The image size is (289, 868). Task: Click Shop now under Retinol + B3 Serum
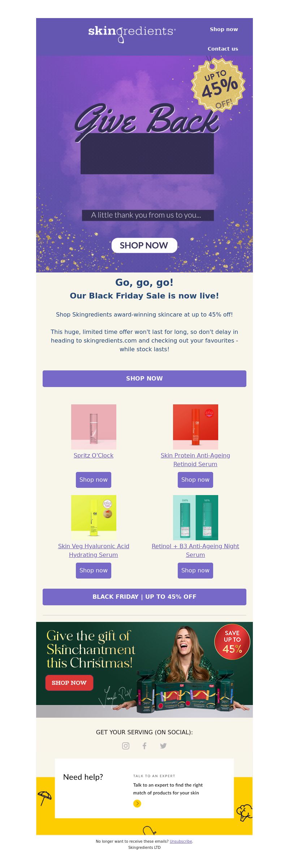[x=195, y=570]
